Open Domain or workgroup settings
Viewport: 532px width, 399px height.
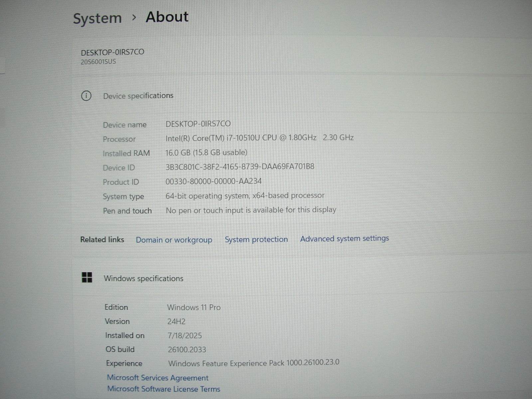pos(174,240)
